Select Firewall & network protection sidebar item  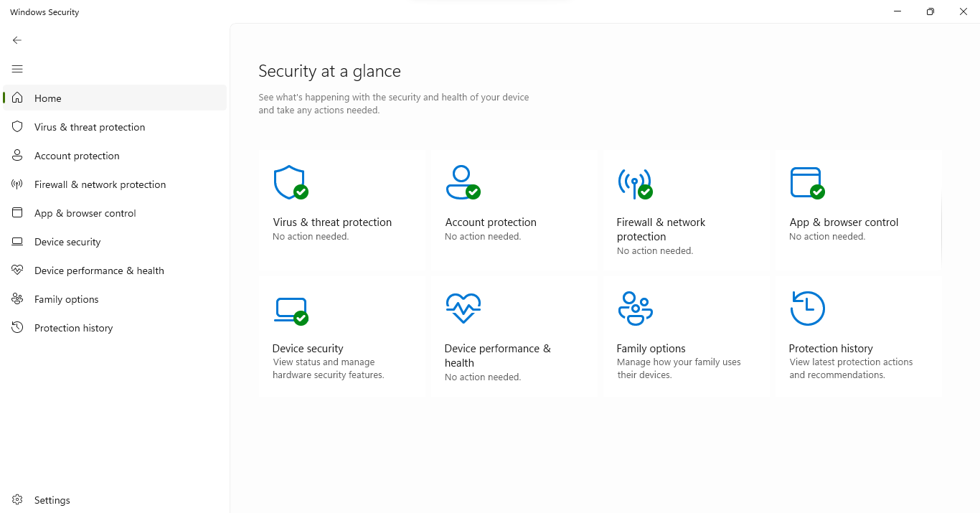tap(100, 184)
